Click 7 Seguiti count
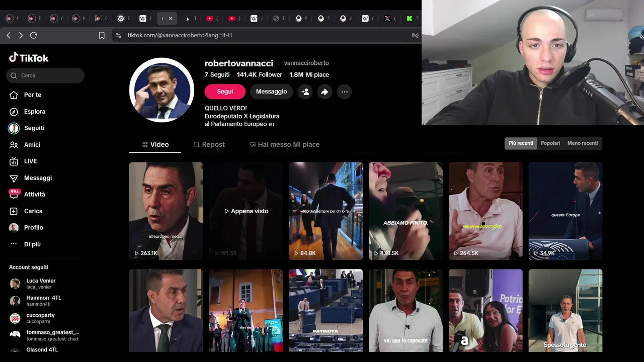 (217, 74)
